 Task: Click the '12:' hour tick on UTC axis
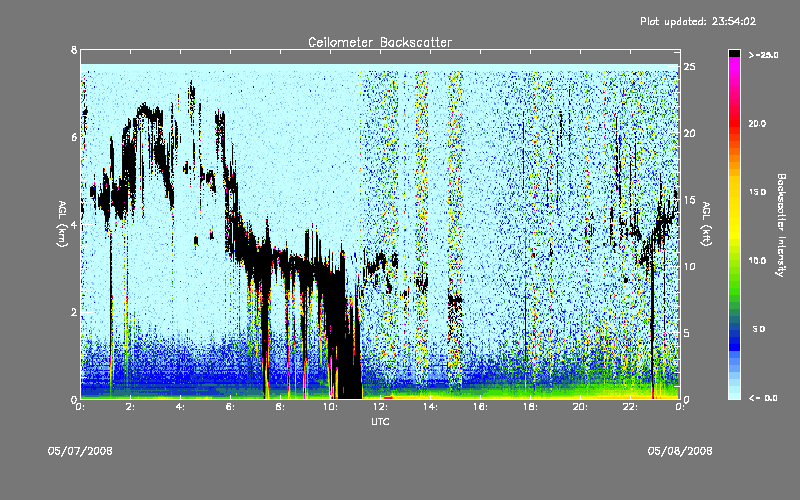click(x=380, y=407)
